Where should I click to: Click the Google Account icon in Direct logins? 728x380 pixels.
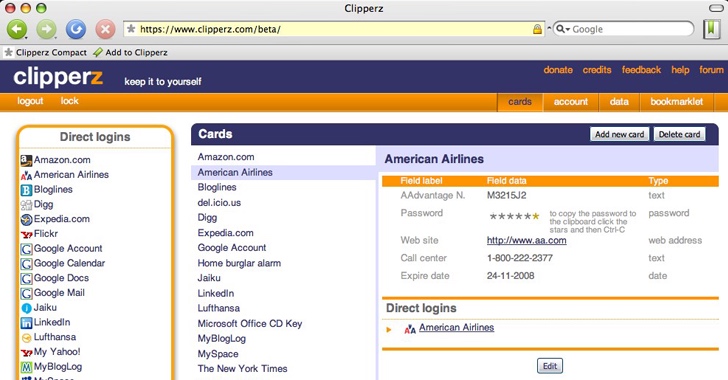(x=26, y=249)
